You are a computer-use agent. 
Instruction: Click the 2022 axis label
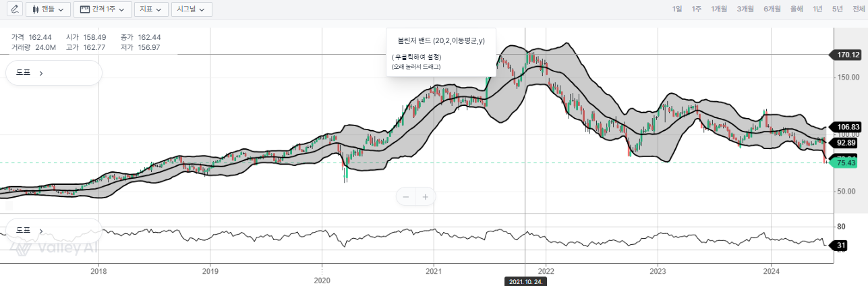coord(546,272)
